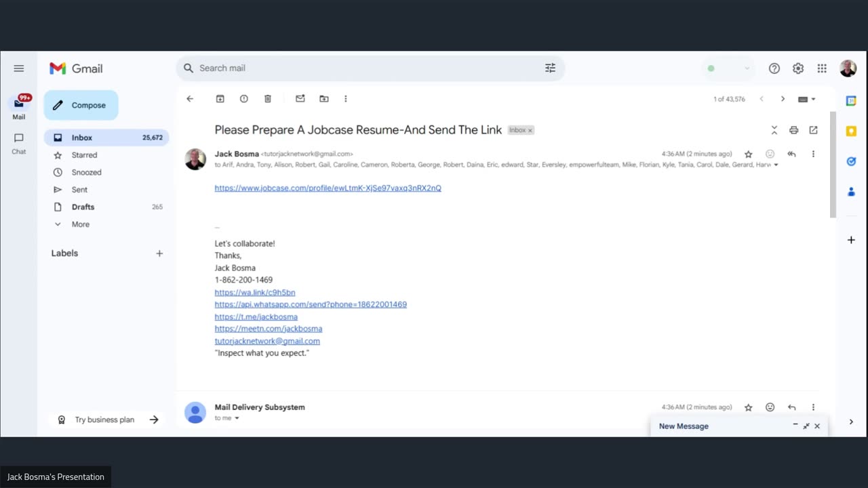
Task: Print the conversation
Action: pyautogui.click(x=793, y=130)
